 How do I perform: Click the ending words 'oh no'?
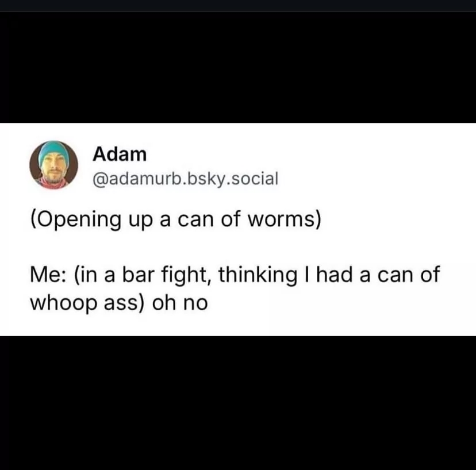pos(180,303)
